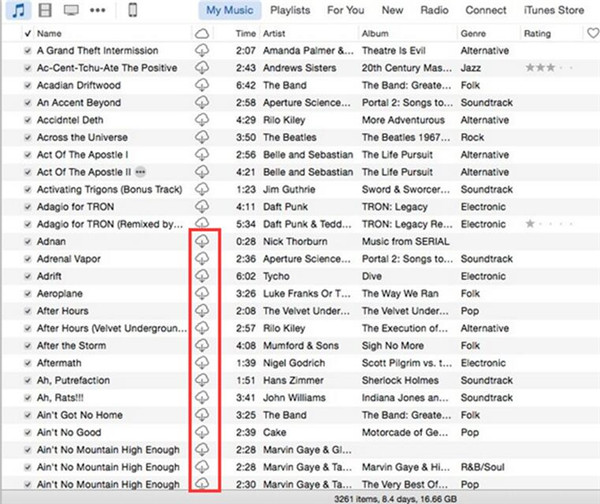Sort songs by Artist column

274,34
